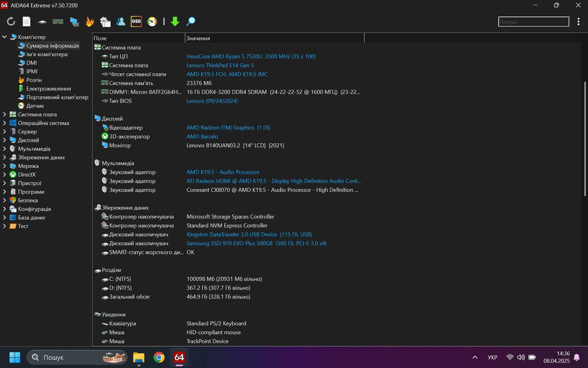
Task: Open the Report toolbar icon
Action: 27,21
